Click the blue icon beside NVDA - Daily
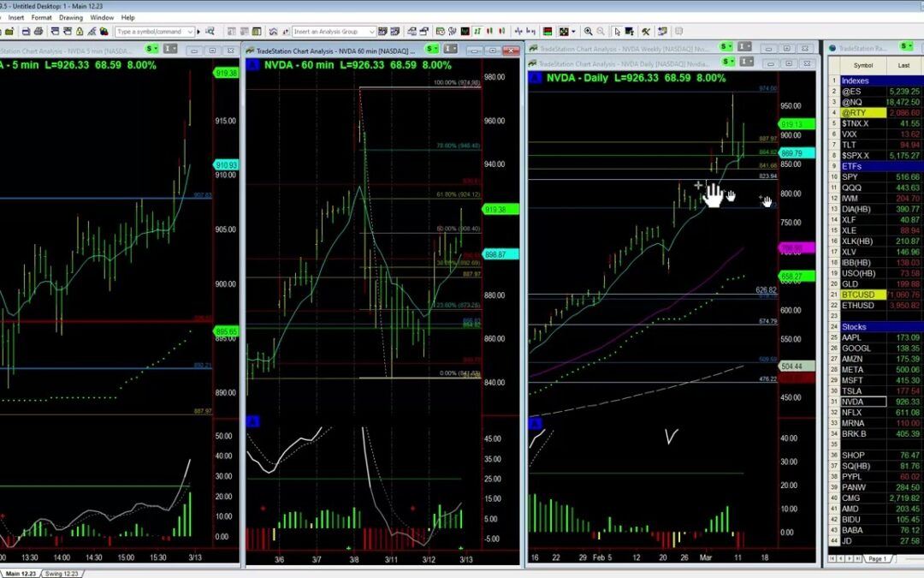This screenshot has height=578, width=924. pos(535,78)
